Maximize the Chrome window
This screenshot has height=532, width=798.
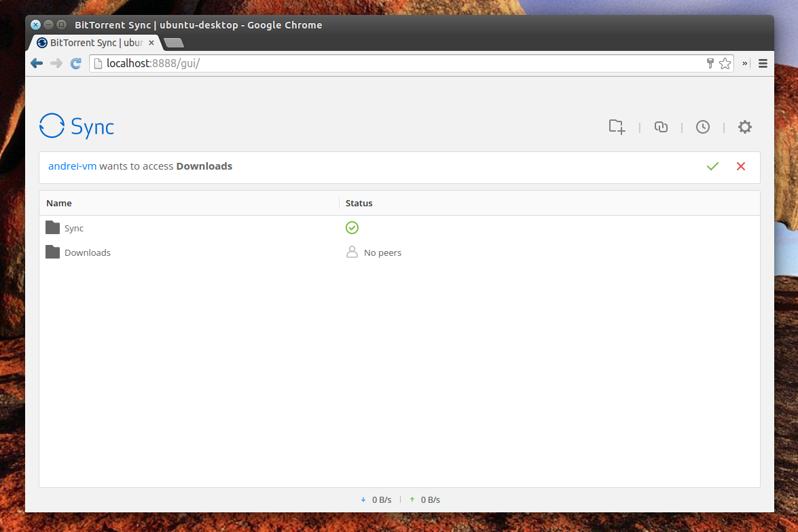click(x=62, y=24)
